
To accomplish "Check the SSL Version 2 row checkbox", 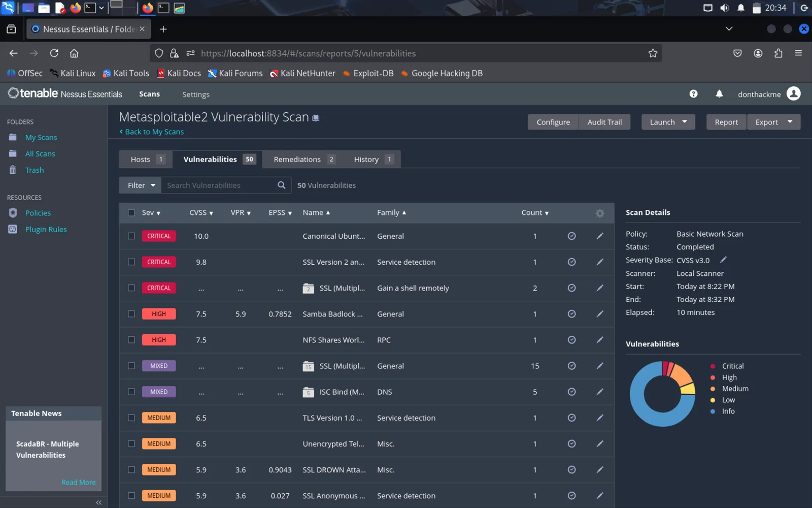I will pyautogui.click(x=131, y=262).
